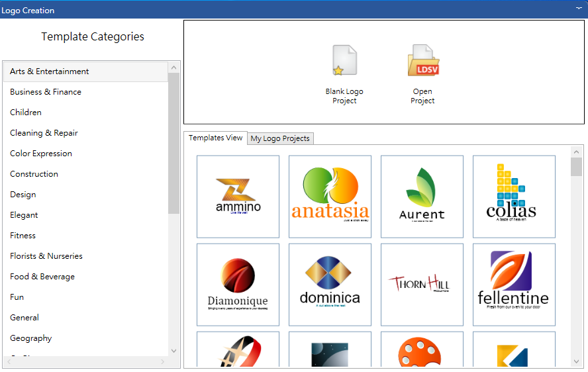Select the colias logo template
Screen dimensions: 588x372
click(514, 197)
